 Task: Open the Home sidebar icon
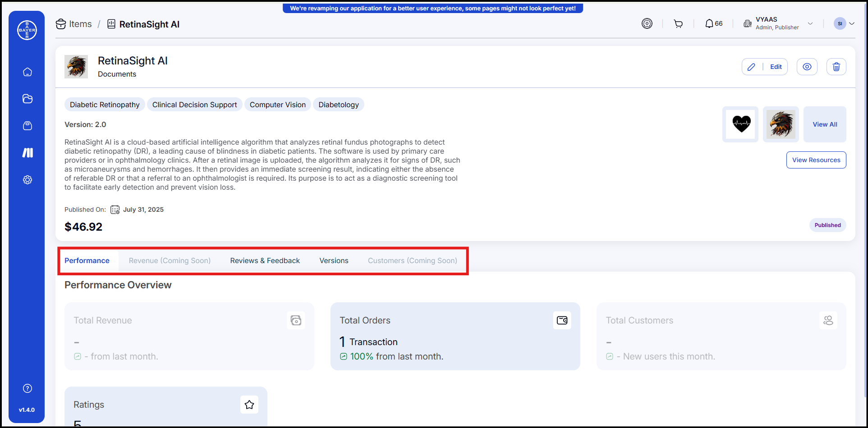pos(28,72)
